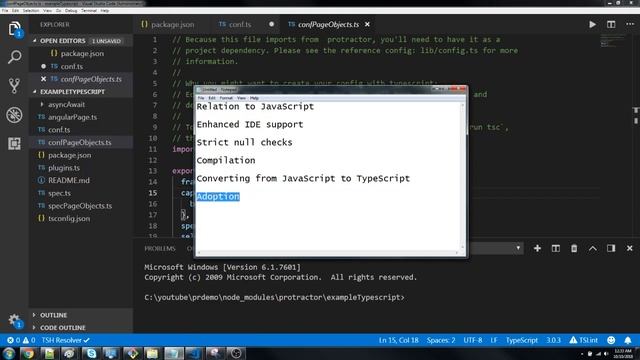Click the LF end-of-line status item

[494, 340]
